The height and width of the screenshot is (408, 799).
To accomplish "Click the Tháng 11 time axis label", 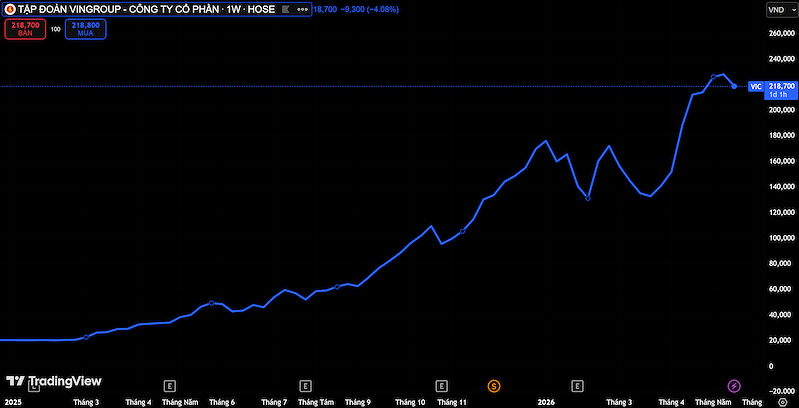I will tap(452, 402).
